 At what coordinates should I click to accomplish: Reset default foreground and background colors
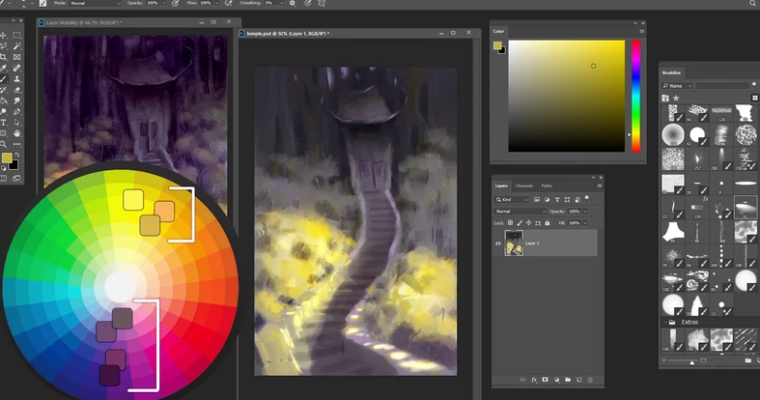(x=4, y=168)
